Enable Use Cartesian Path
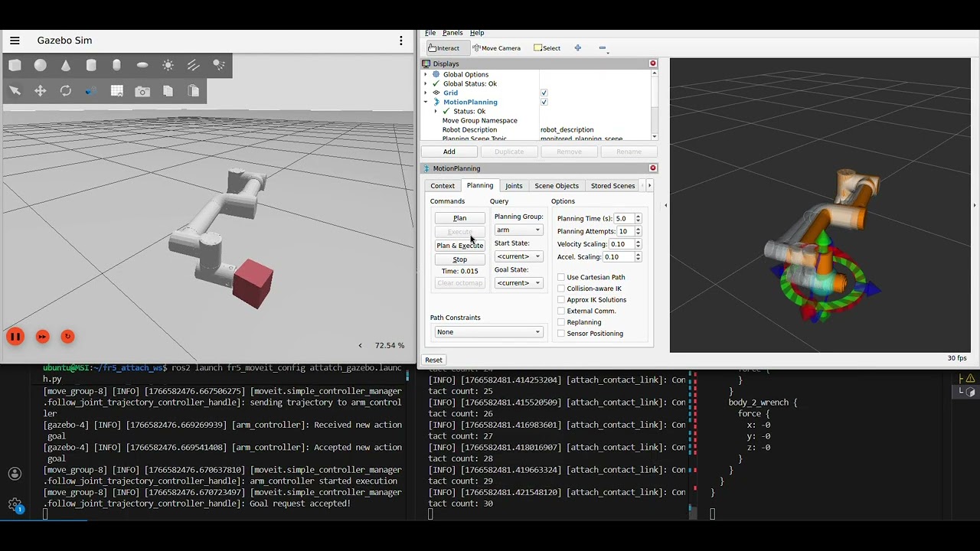The image size is (980, 551). coord(561,277)
